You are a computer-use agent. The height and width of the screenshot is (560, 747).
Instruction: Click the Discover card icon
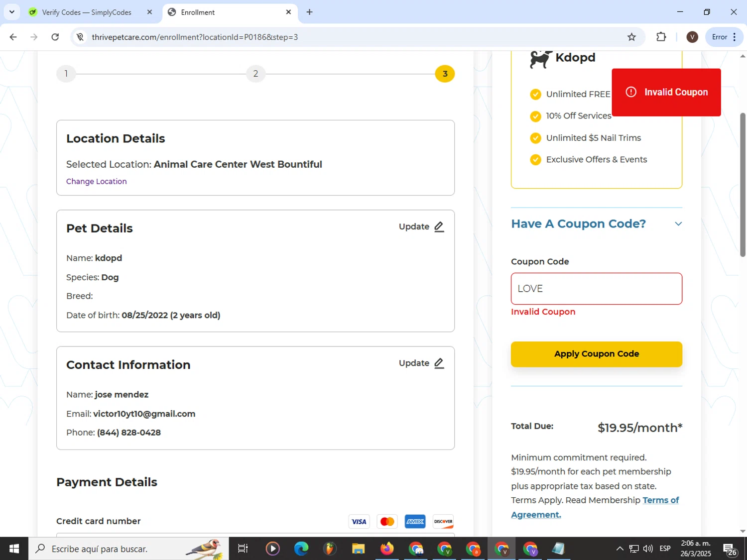pyautogui.click(x=443, y=521)
